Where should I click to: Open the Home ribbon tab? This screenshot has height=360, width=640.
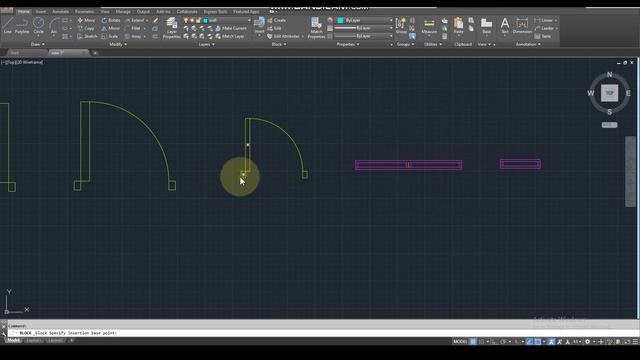[x=24, y=11]
